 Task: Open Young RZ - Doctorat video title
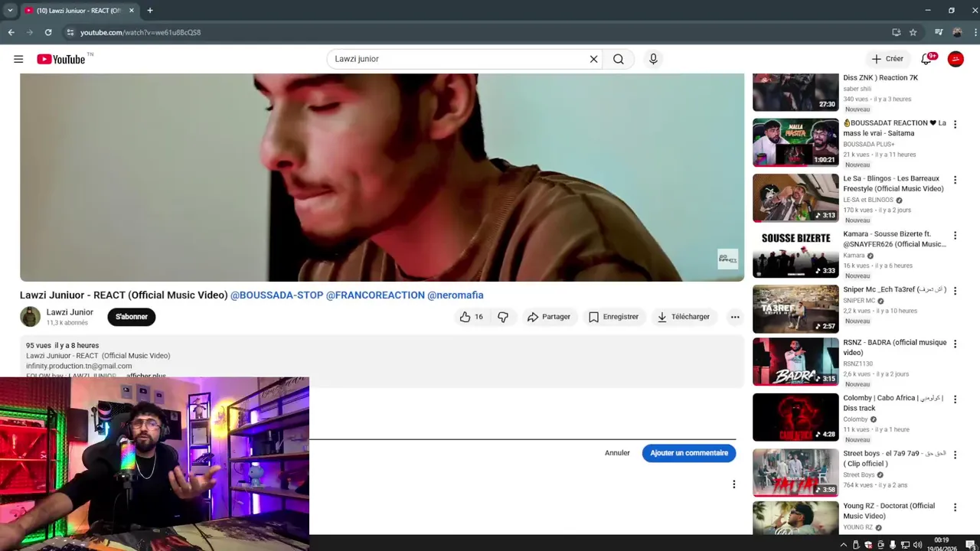pyautogui.click(x=889, y=510)
